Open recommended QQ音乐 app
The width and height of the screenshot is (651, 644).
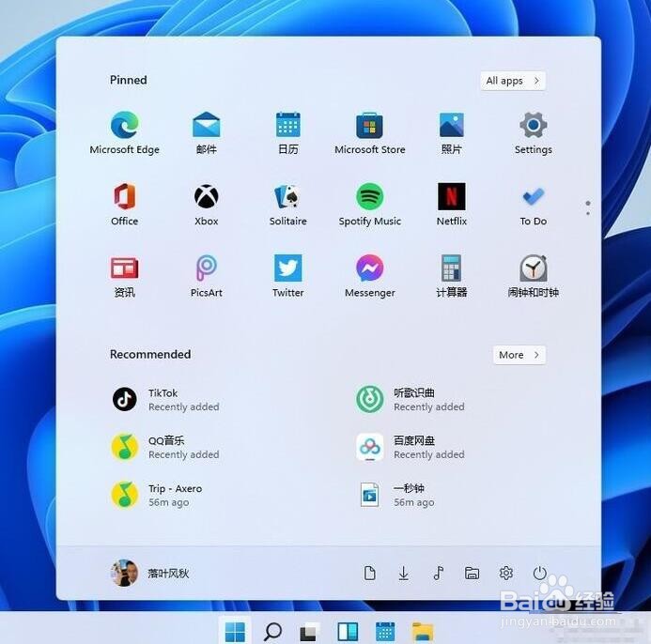point(166,447)
